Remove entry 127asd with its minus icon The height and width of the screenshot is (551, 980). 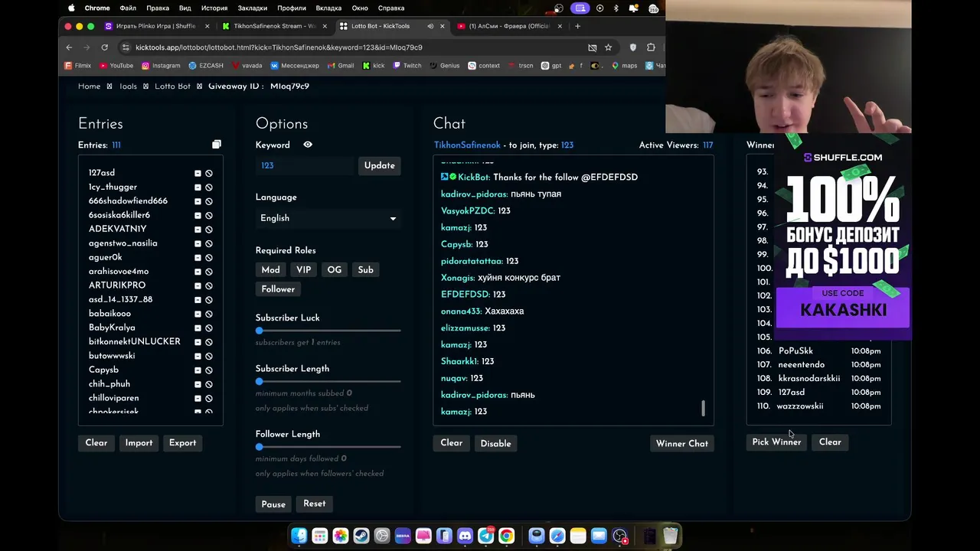pyautogui.click(x=198, y=173)
